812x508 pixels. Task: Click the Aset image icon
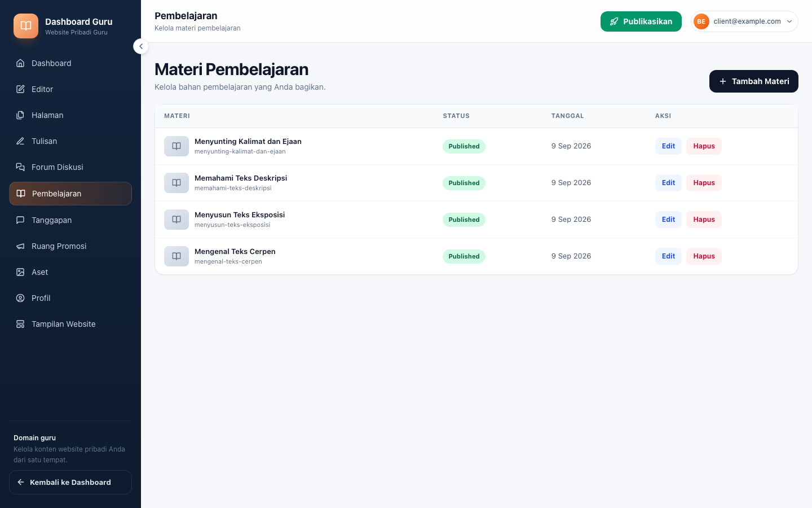[x=20, y=272]
